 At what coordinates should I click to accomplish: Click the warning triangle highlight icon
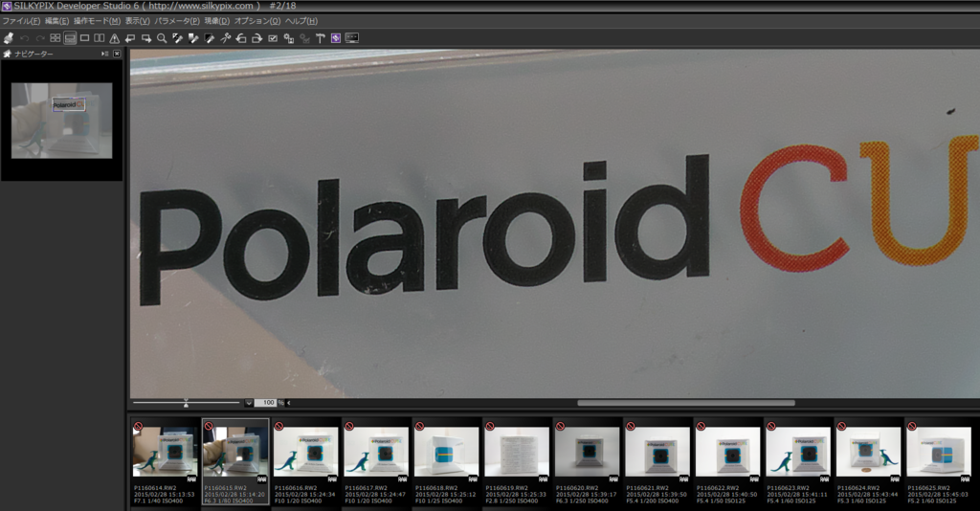[x=115, y=38]
